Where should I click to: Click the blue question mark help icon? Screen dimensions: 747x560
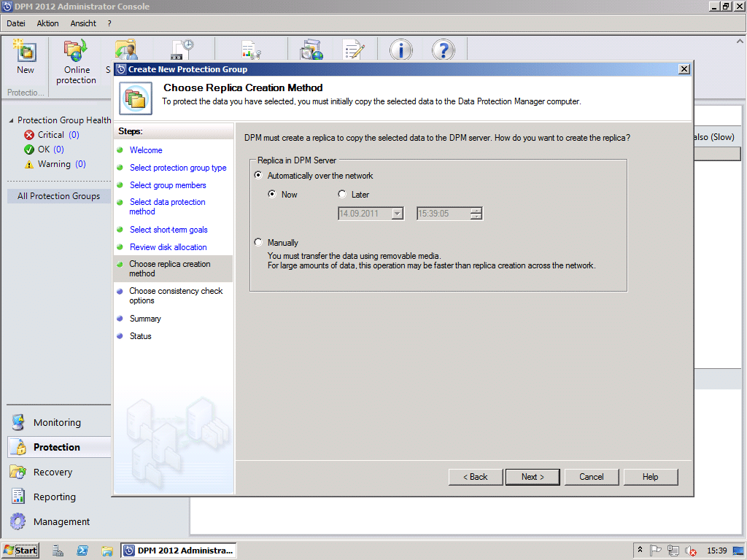tap(443, 50)
